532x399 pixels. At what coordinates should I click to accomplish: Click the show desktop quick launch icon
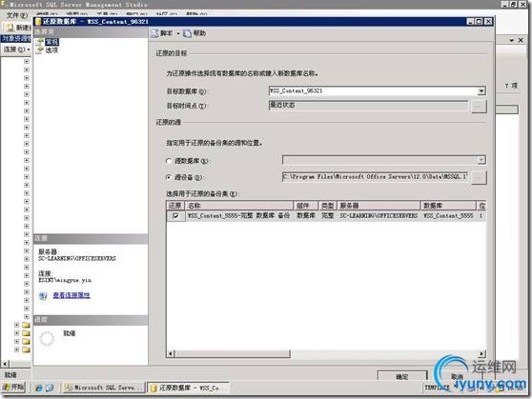pyautogui.click(x=50, y=388)
